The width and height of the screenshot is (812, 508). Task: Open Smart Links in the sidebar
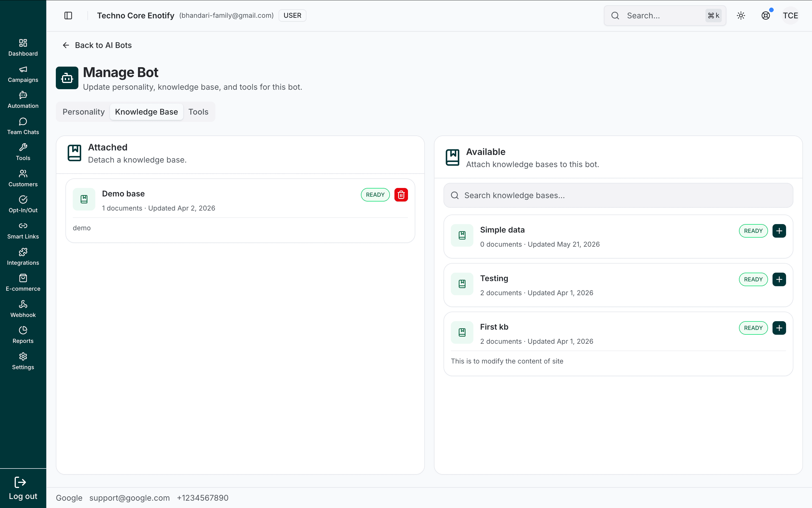[23, 231]
